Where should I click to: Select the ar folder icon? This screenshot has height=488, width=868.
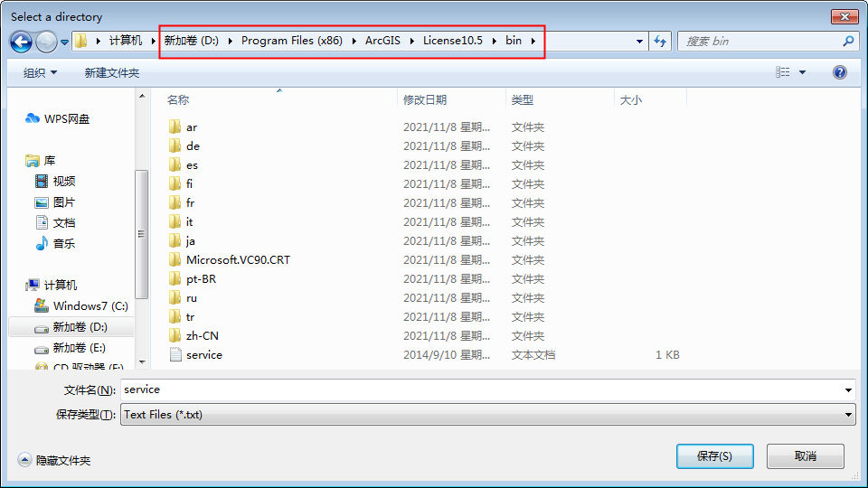[x=175, y=127]
